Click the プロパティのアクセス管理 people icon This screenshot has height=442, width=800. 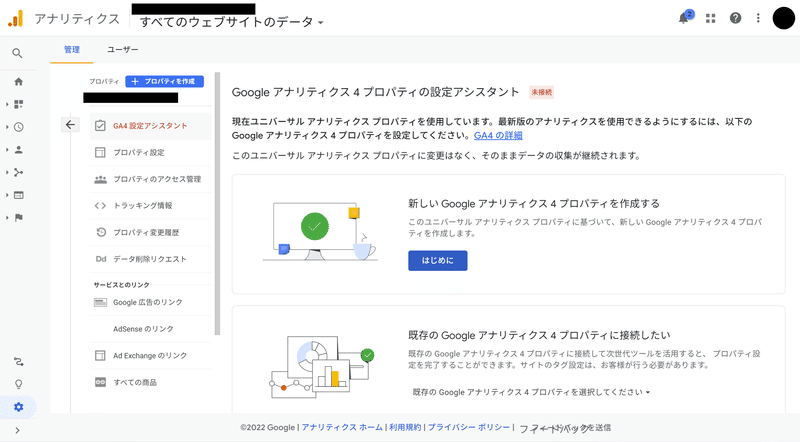tap(101, 179)
